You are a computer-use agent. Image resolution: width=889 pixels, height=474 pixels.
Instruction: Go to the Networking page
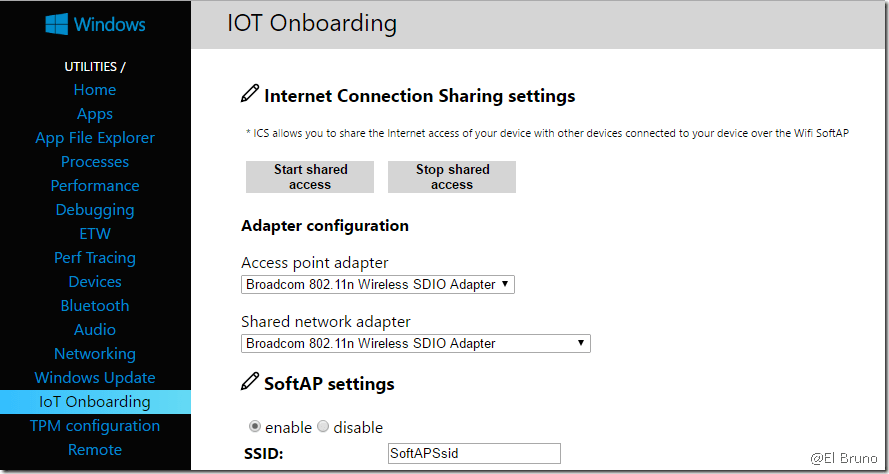coord(95,354)
